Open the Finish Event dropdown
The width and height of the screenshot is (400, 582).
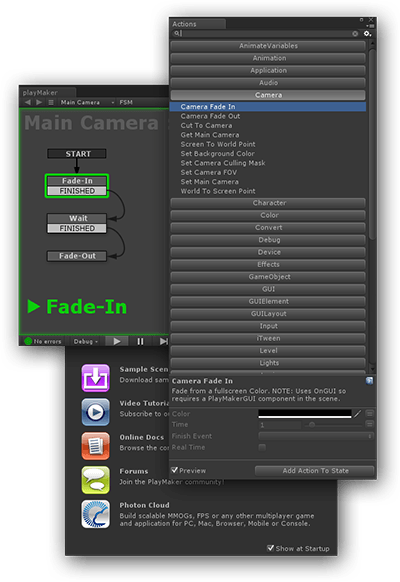pos(316,436)
